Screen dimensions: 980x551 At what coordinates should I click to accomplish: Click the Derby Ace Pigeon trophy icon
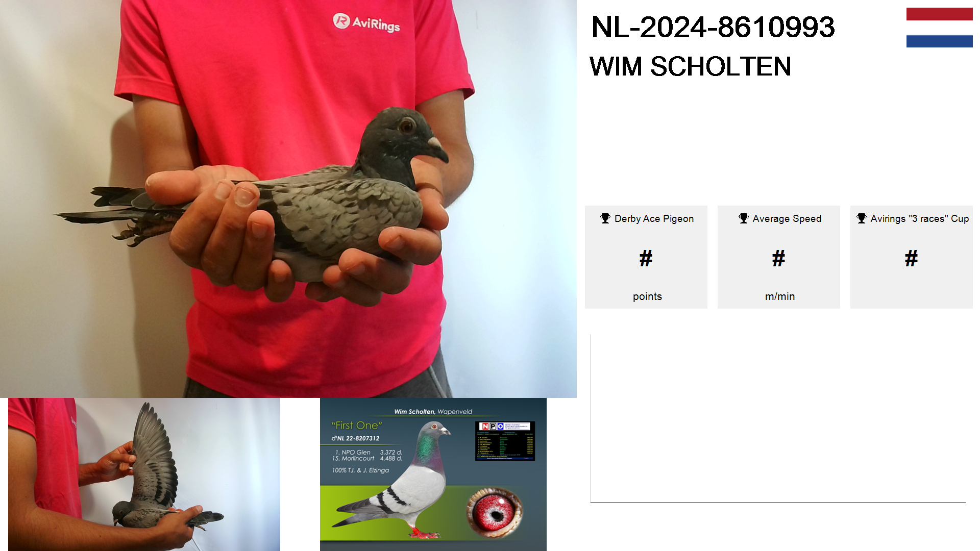pos(605,218)
